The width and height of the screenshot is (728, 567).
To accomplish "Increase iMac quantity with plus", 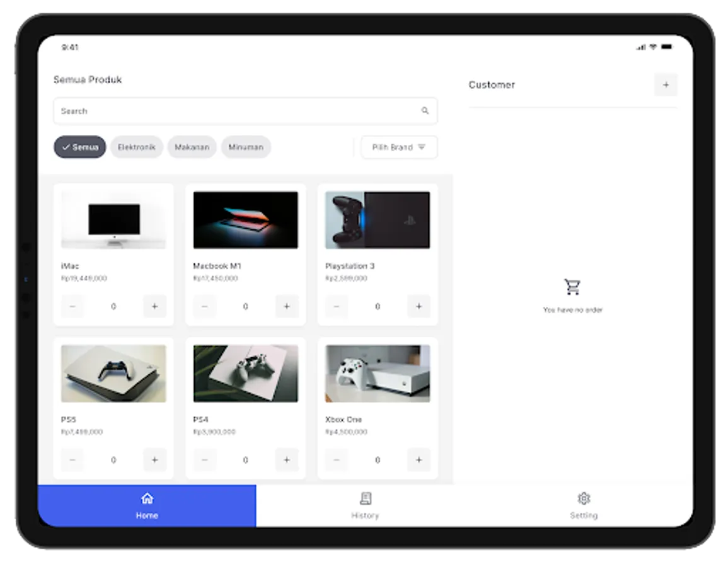I will click(154, 306).
